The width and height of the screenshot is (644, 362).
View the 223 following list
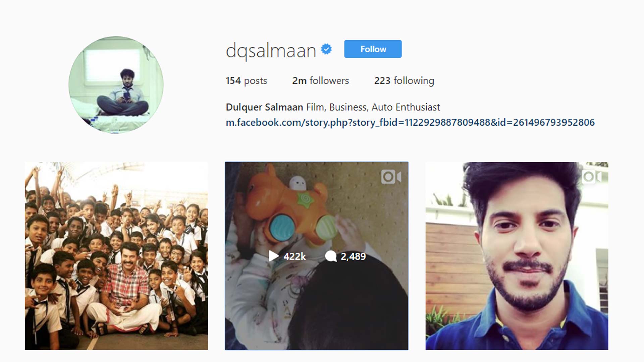click(404, 81)
